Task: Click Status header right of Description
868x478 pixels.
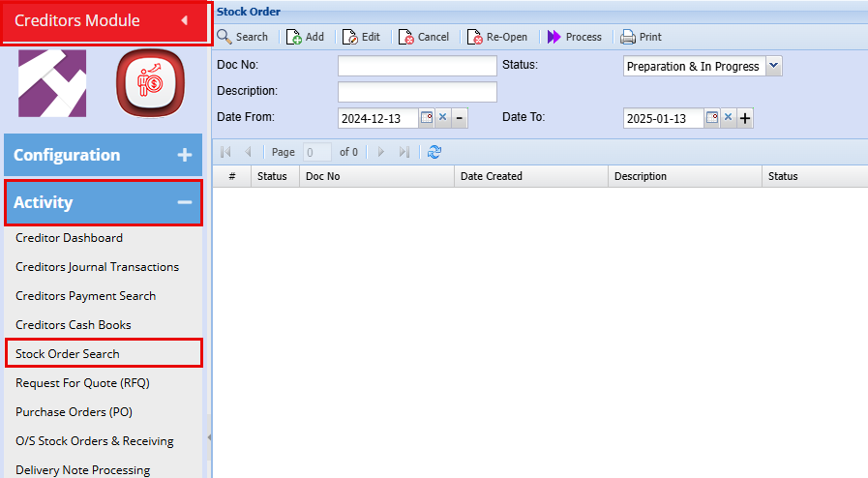Action: click(x=815, y=176)
